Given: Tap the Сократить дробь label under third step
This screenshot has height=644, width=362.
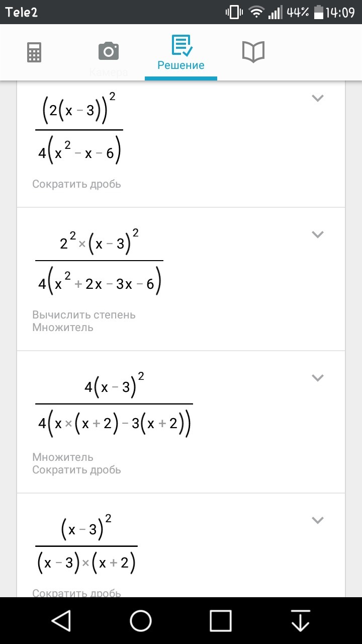Looking at the screenshot, I should pos(77,470).
